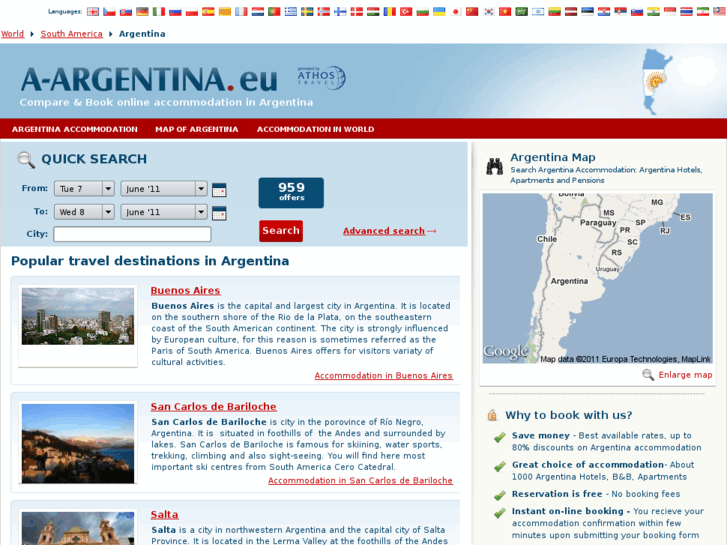Open Accommodation in San Carlos de Bariloche
Image resolution: width=727 pixels, height=545 pixels.
pyautogui.click(x=360, y=481)
